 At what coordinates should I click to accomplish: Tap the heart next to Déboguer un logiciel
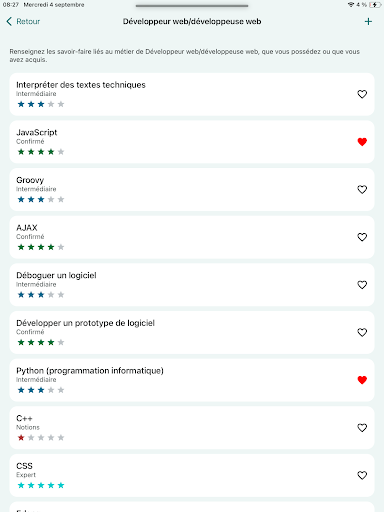pyautogui.click(x=362, y=285)
